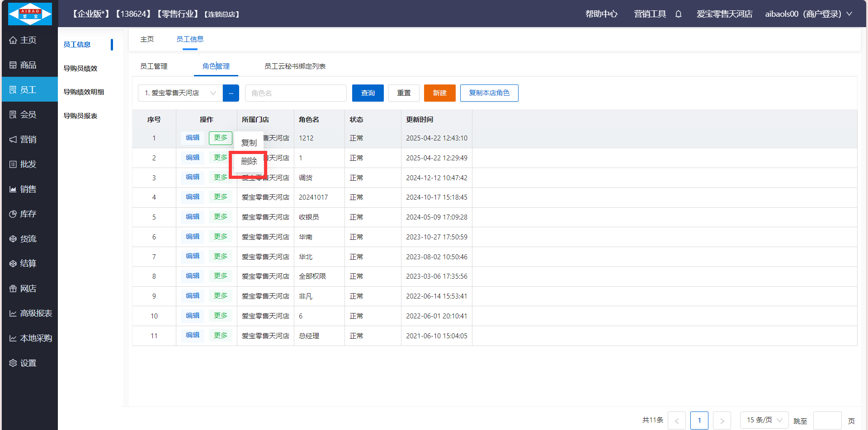Image resolution: width=868 pixels, height=430 pixels.
Task: Open 营销工具 in the top bar
Action: tap(650, 14)
